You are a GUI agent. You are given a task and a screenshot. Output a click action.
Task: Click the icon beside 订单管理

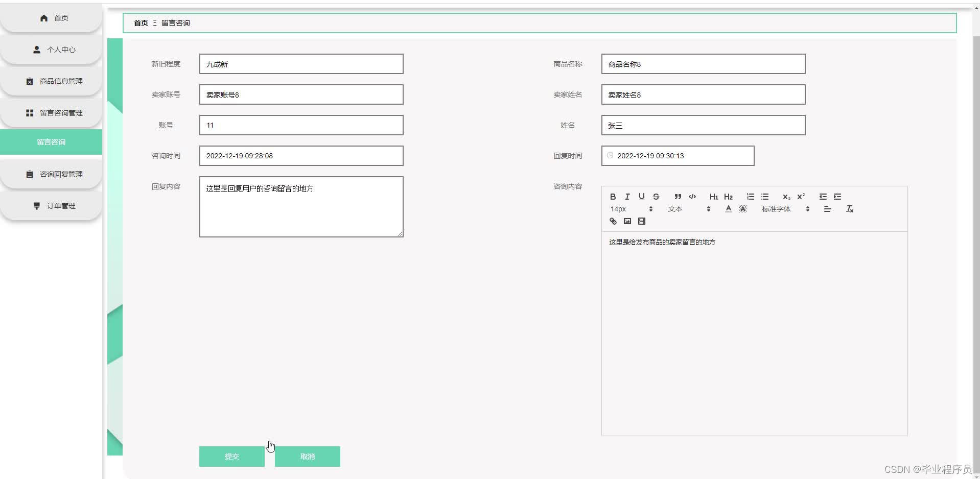click(x=37, y=206)
